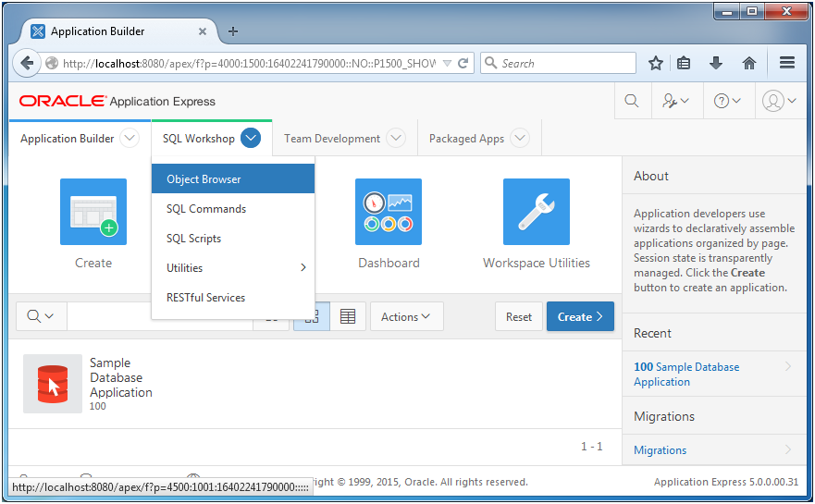Open the Actions dropdown menu
This screenshot has width=815, height=504.
pyautogui.click(x=406, y=316)
